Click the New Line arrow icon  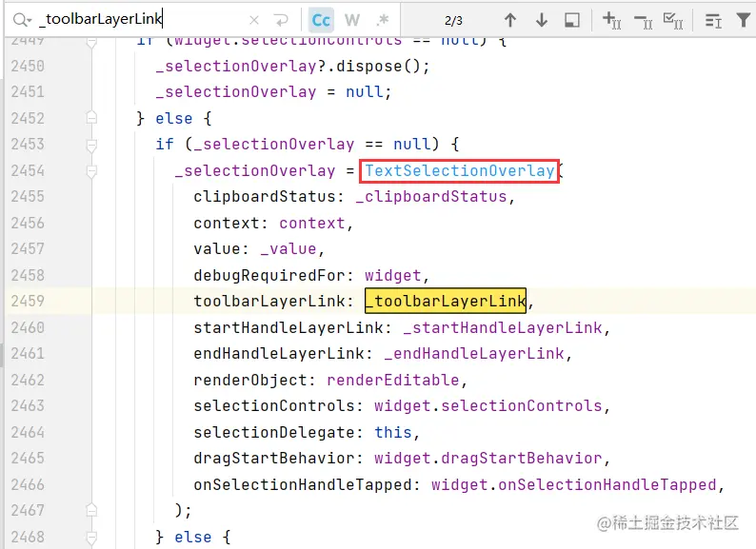(281, 20)
